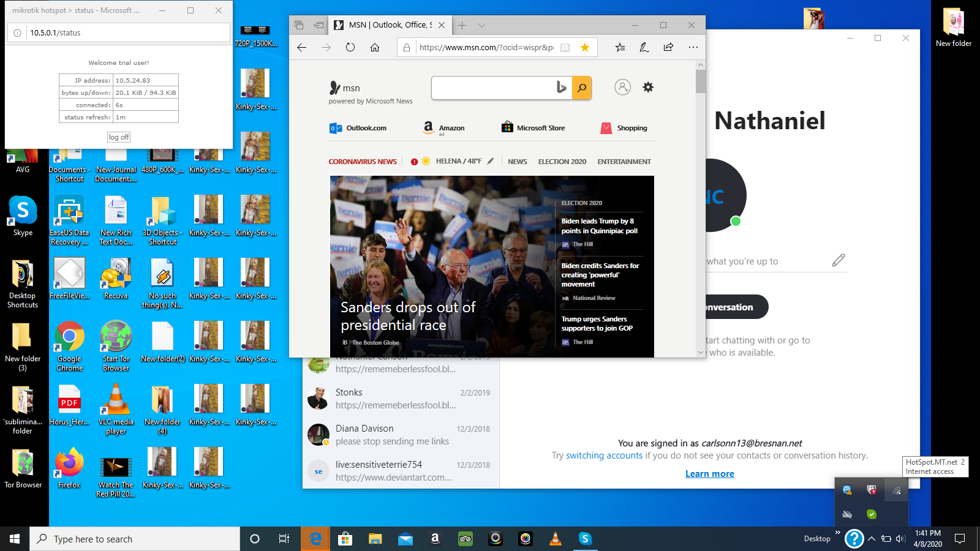Open Skype desktop shortcut
The height and width of the screenshot is (551, 980).
pyautogui.click(x=23, y=216)
